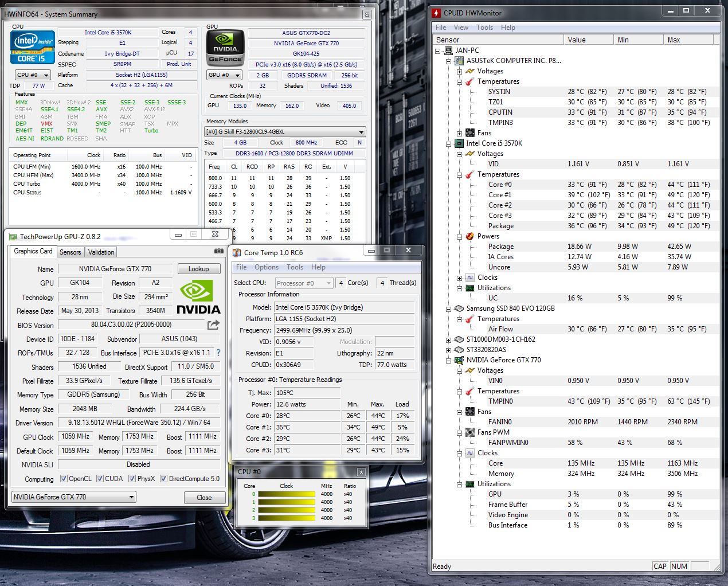Expand the ST3320820AS tree node
This screenshot has width=728, height=586.
[449, 350]
